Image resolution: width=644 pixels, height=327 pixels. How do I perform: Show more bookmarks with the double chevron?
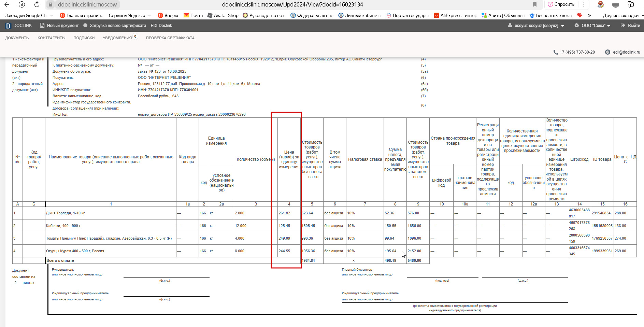pos(589,15)
